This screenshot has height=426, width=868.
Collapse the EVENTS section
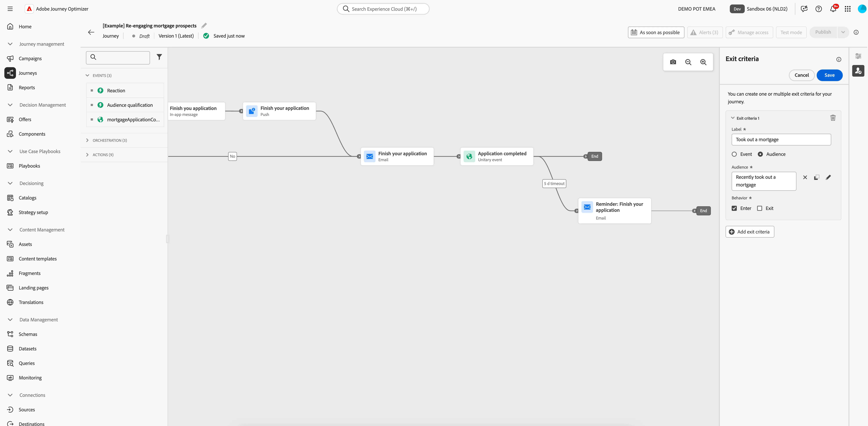(x=87, y=76)
